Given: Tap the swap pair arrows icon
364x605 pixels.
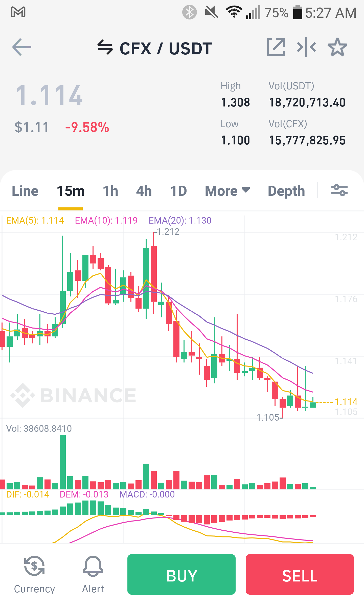Looking at the screenshot, I should pos(105,47).
